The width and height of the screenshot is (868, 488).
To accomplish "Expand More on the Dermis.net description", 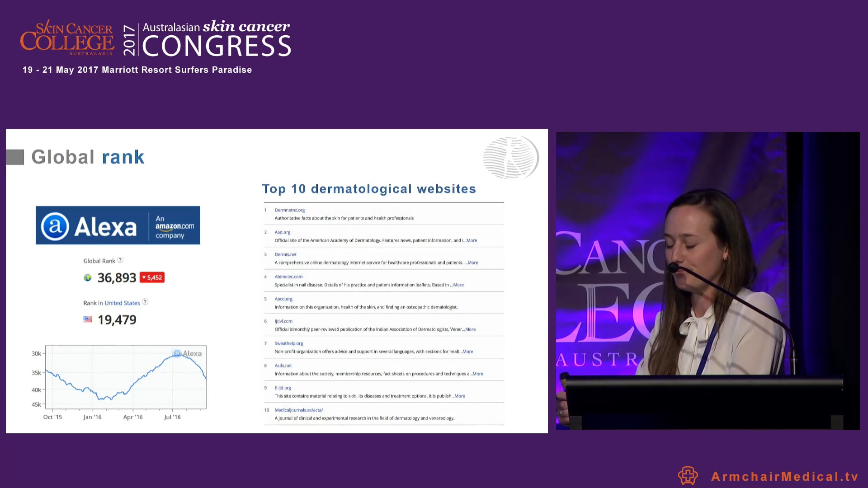I will point(473,263).
